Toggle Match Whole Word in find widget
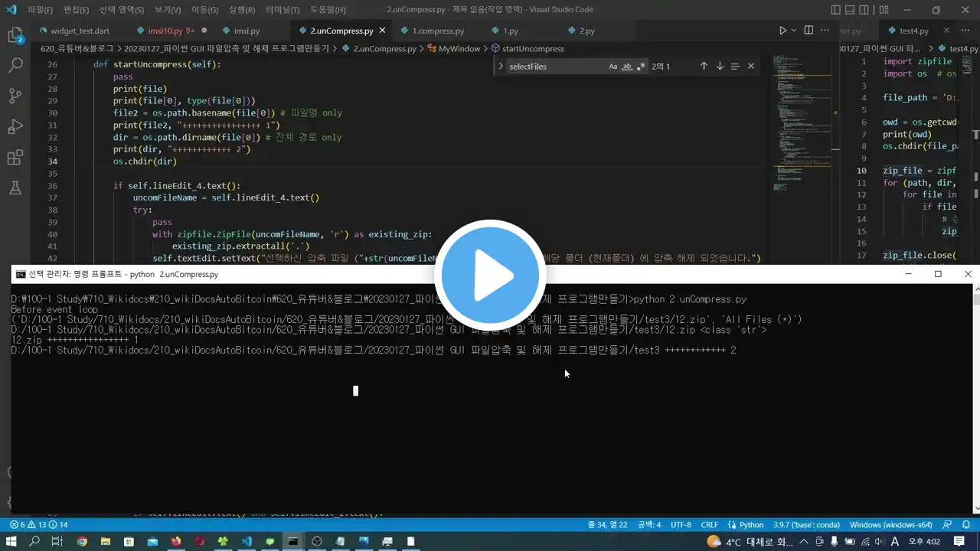Image resolution: width=980 pixels, height=551 pixels. coord(627,67)
